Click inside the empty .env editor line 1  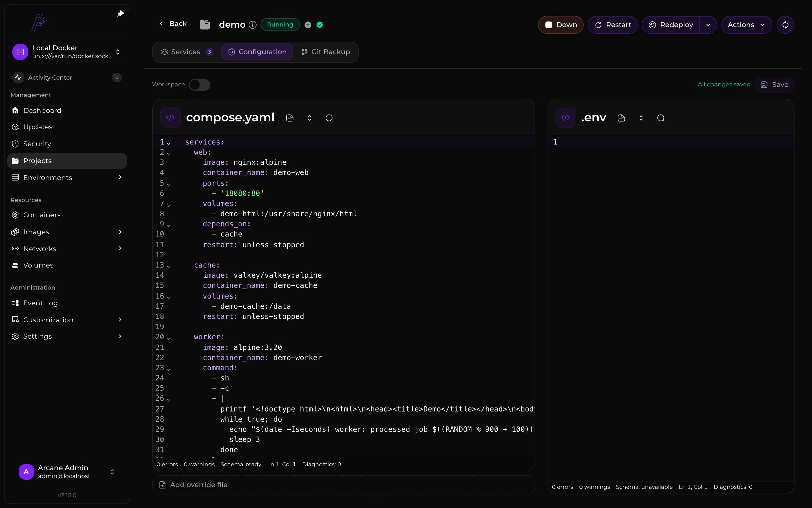point(676,142)
